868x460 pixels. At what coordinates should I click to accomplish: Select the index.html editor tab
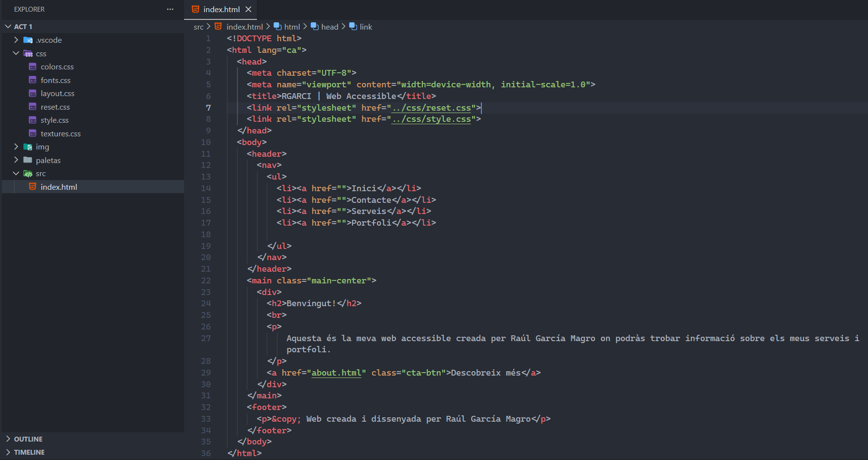tap(221, 9)
